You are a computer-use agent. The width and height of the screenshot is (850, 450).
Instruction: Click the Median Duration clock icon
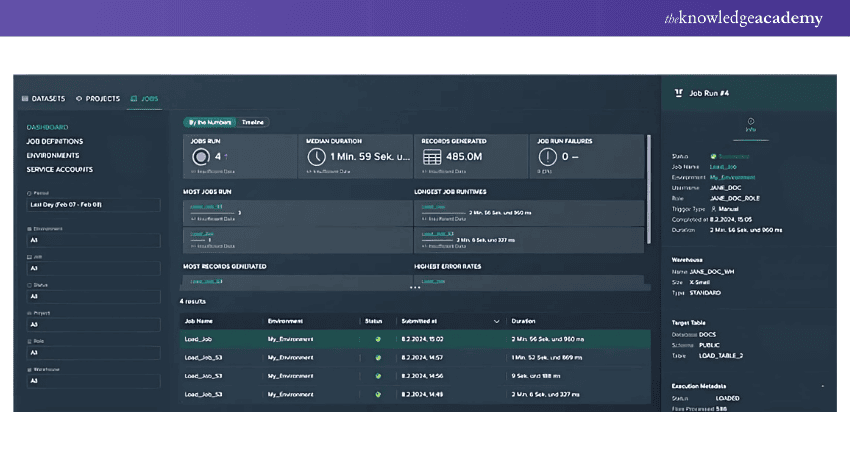click(x=316, y=157)
